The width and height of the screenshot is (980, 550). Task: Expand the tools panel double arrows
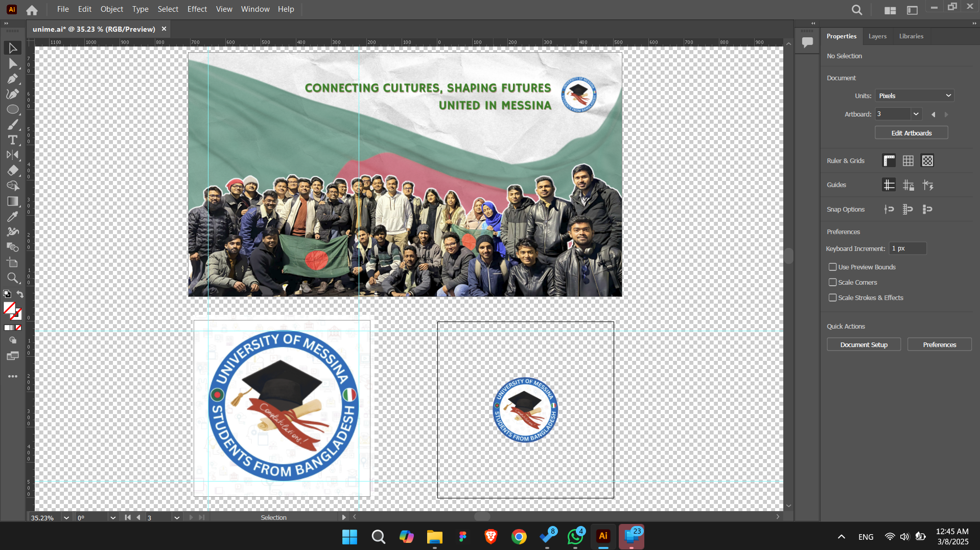[6, 24]
